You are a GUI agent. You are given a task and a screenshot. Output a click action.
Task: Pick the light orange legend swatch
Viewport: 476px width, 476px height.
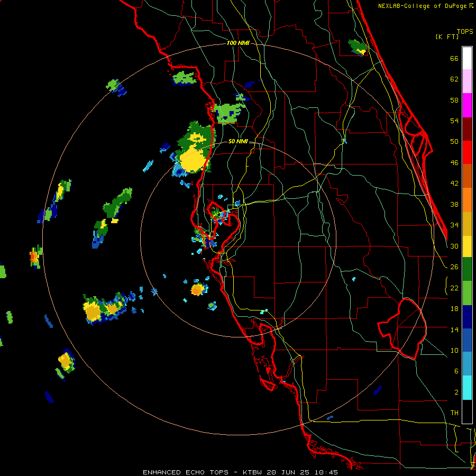(x=467, y=200)
